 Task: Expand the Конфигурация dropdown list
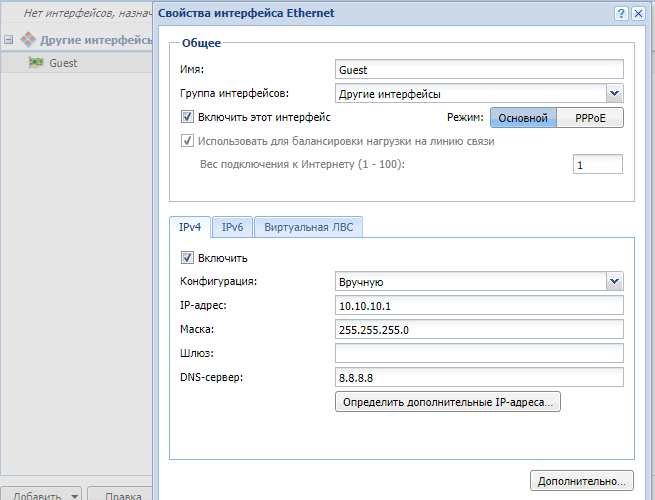coord(614,282)
